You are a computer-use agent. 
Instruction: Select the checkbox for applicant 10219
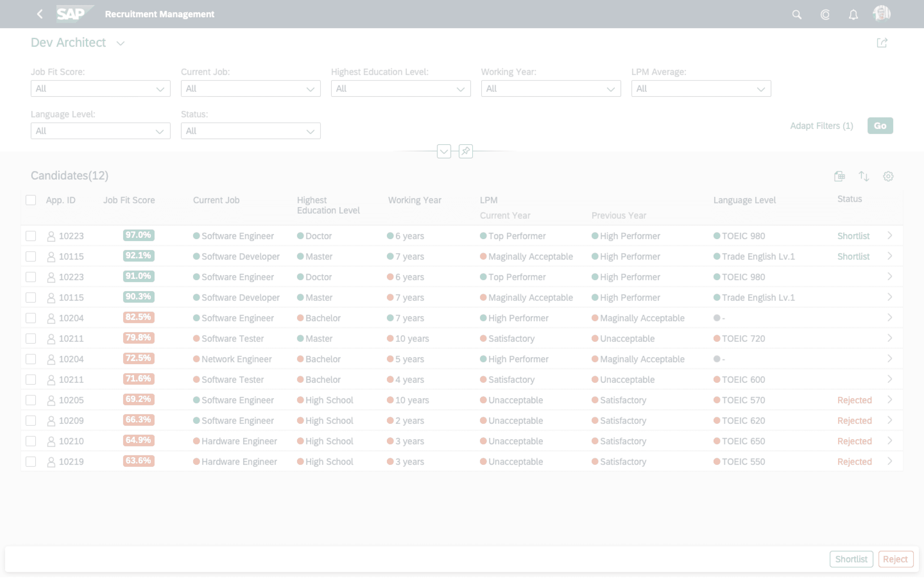click(x=31, y=462)
